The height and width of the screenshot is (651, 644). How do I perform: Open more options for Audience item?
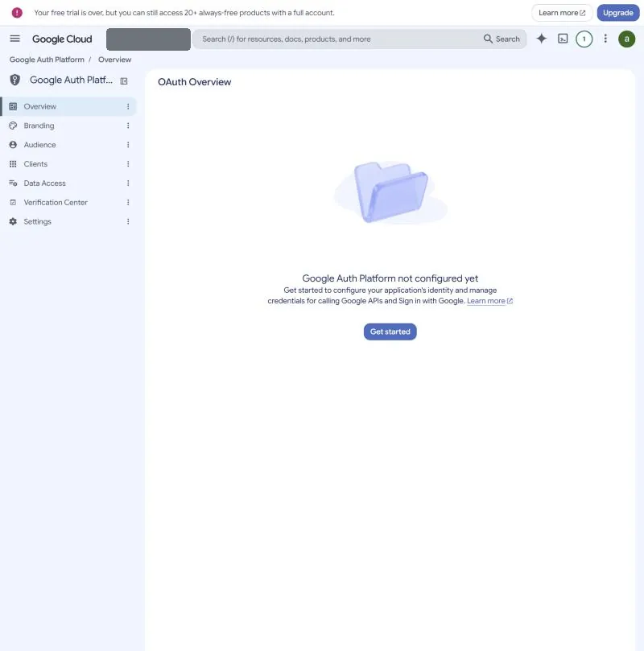coord(128,145)
